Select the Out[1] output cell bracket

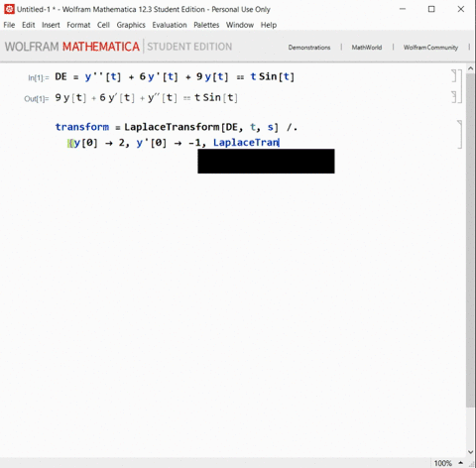click(454, 97)
